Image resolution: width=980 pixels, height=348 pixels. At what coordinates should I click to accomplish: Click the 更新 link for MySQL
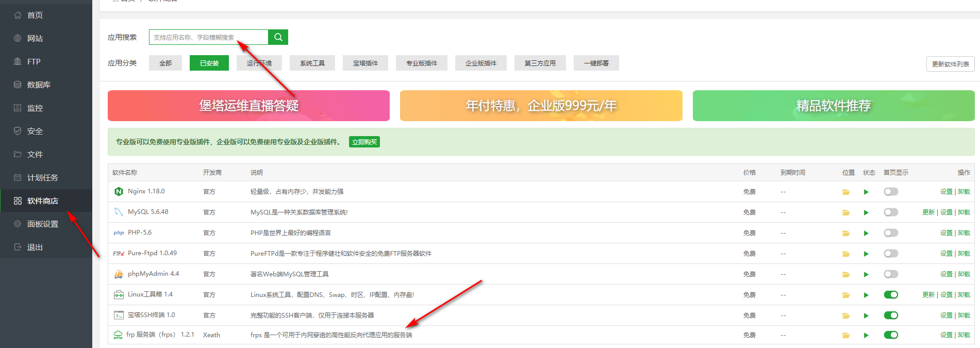coord(928,212)
